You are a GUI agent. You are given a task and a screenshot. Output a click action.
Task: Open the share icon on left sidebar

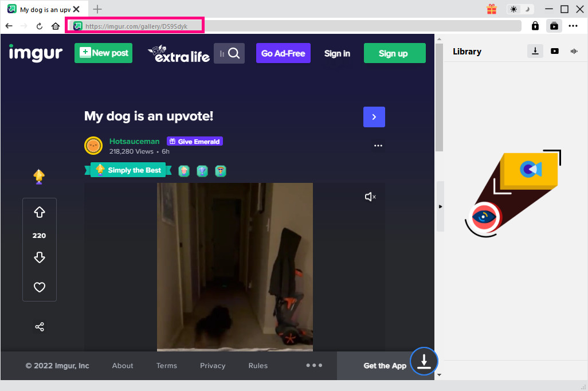coord(40,327)
